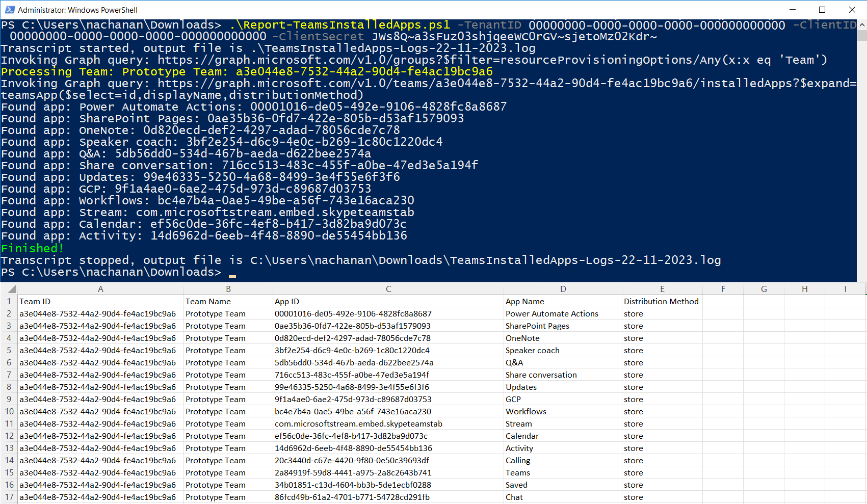Click the PowerShell scrollbar up arrow
The width and height of the screenshot is (867, 504).
click(x=862, y=24)
